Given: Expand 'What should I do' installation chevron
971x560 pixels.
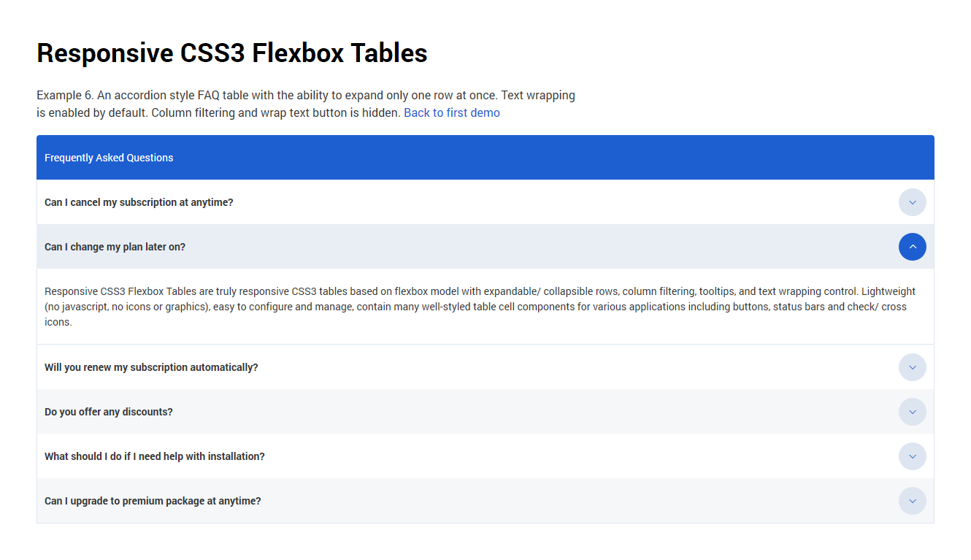Looking at the screenshot, I should click(912, 456).
